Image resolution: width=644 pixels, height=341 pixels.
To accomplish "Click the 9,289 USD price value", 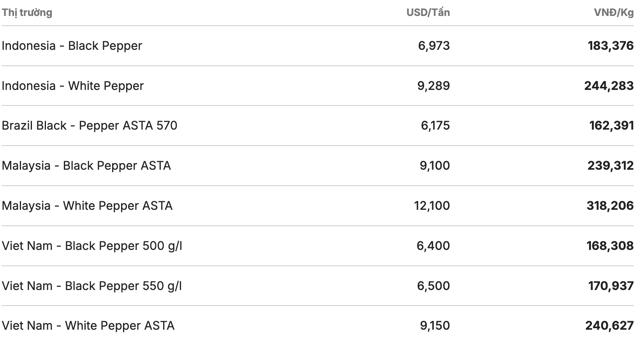I will 433,86.
